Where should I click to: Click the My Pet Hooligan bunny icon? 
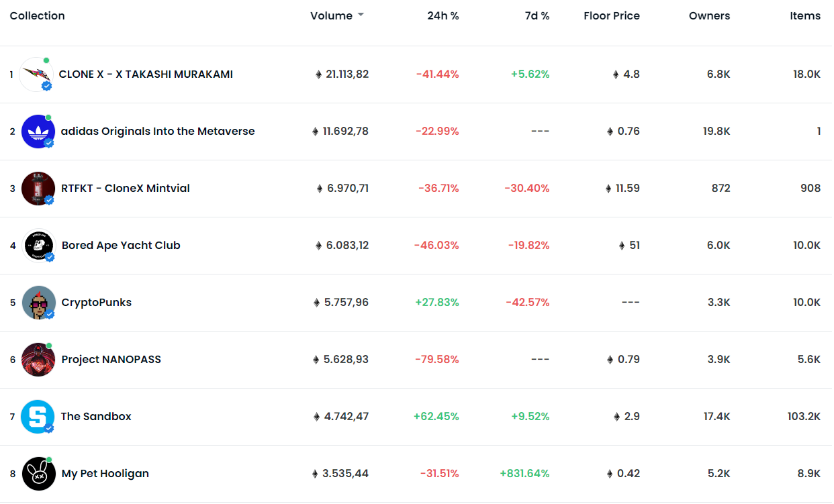coord(38,474)
